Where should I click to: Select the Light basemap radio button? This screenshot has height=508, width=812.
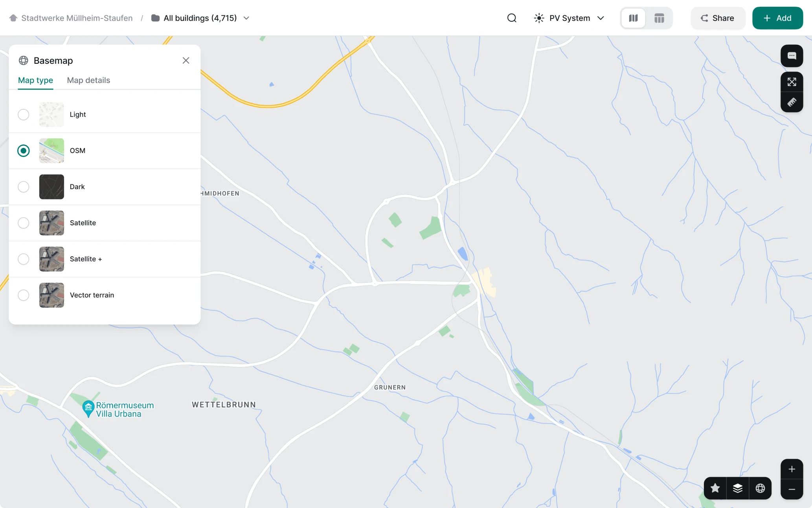click(24, 114)
